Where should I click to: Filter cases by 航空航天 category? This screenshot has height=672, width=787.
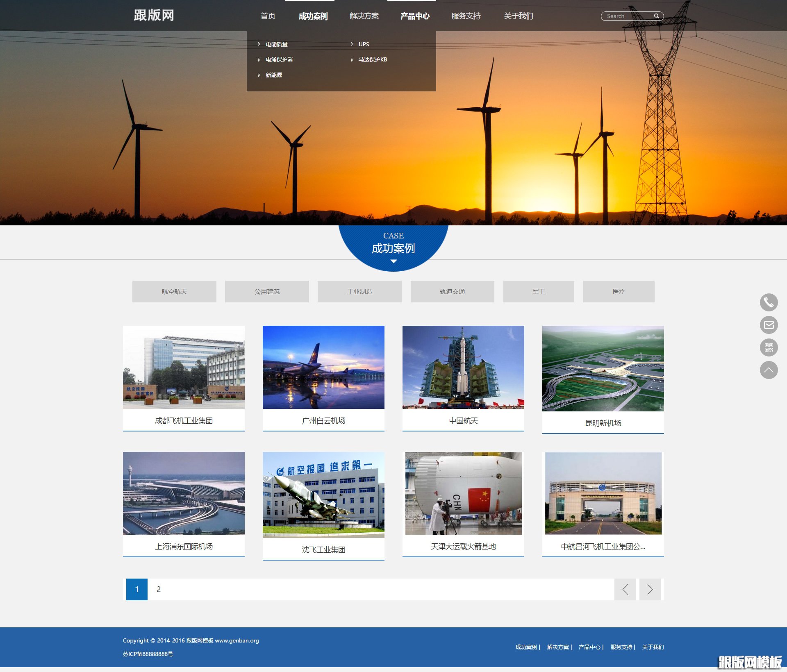click(x=174, y=291)
